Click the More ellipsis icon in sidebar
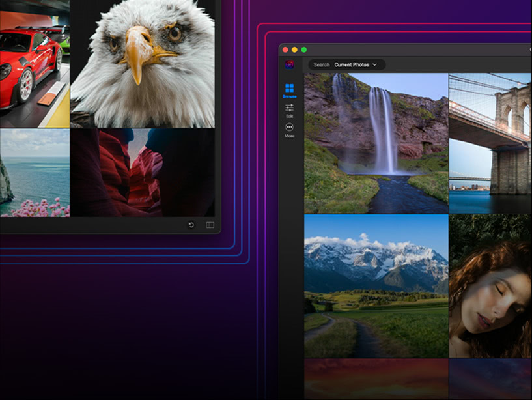This screenshot has height=400, width=532. [x=288, y=126]
